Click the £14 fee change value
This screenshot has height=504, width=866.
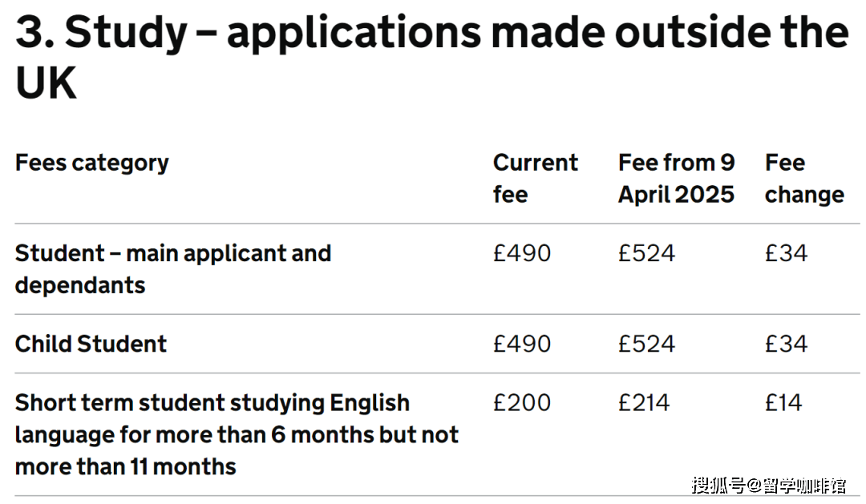(783, 402)
